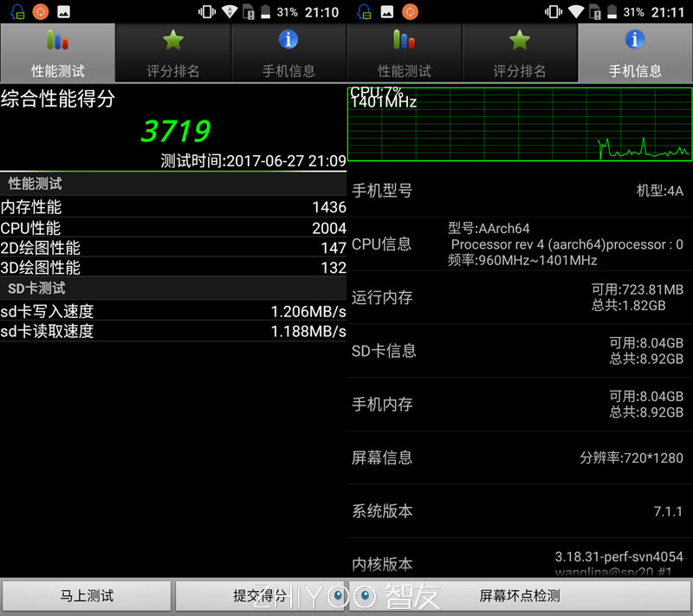
Task: Tap the battery icon next to 21:11
Action: tap(614, 12)
